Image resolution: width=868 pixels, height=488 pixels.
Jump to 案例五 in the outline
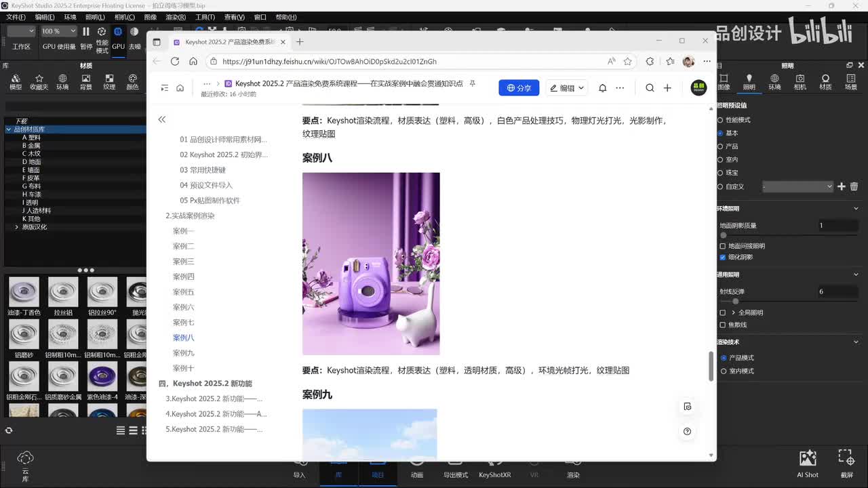(183, 292)
